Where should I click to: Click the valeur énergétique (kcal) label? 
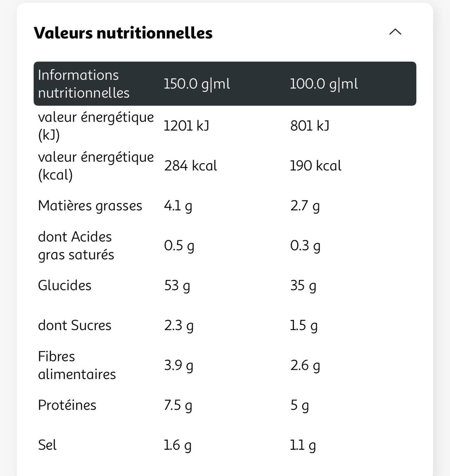(x=96, y=166)
